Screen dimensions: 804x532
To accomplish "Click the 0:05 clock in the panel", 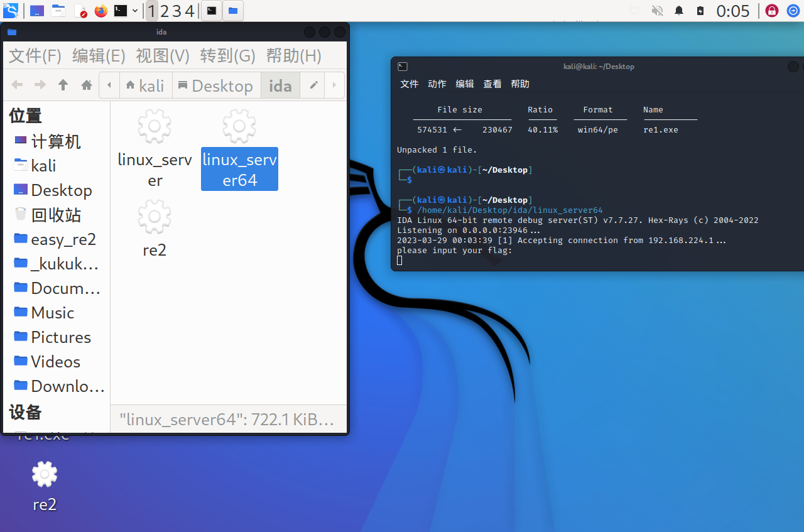I will click(x=733, y=11).
